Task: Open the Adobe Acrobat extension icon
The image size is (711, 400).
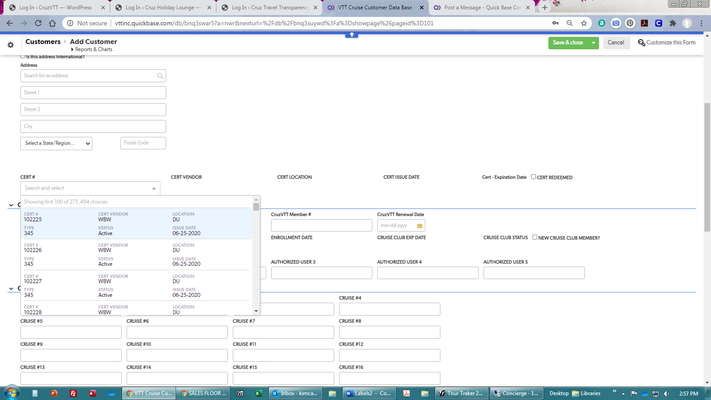Action: [x=644, y=23]
